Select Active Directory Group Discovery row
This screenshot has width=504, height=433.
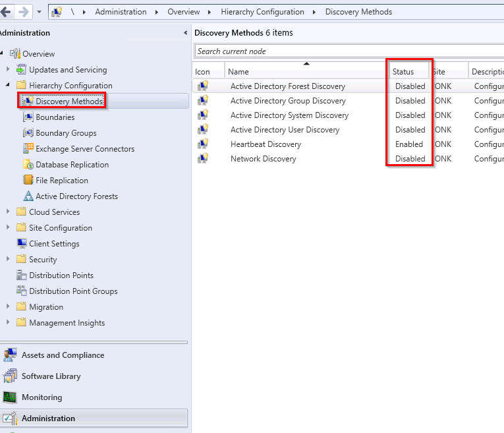348,101
